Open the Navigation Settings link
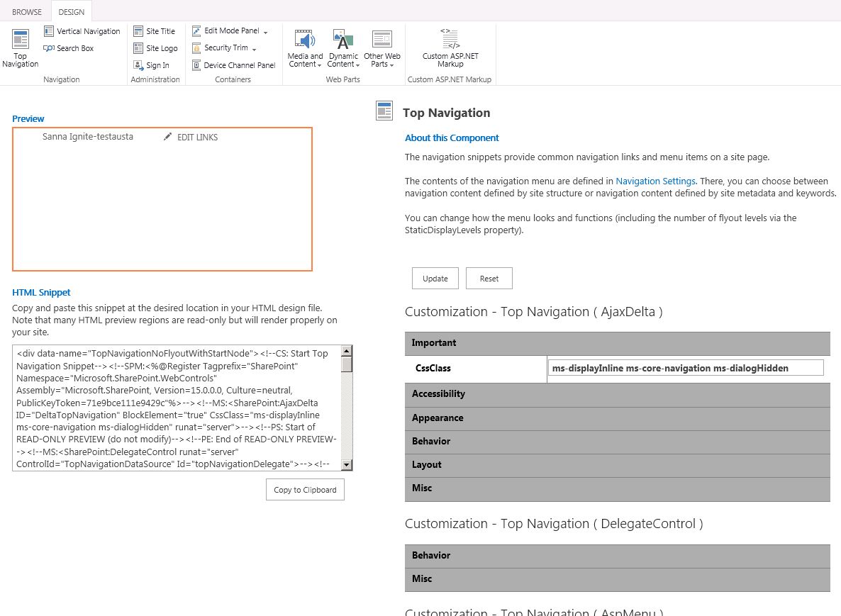 click(655, 181)
